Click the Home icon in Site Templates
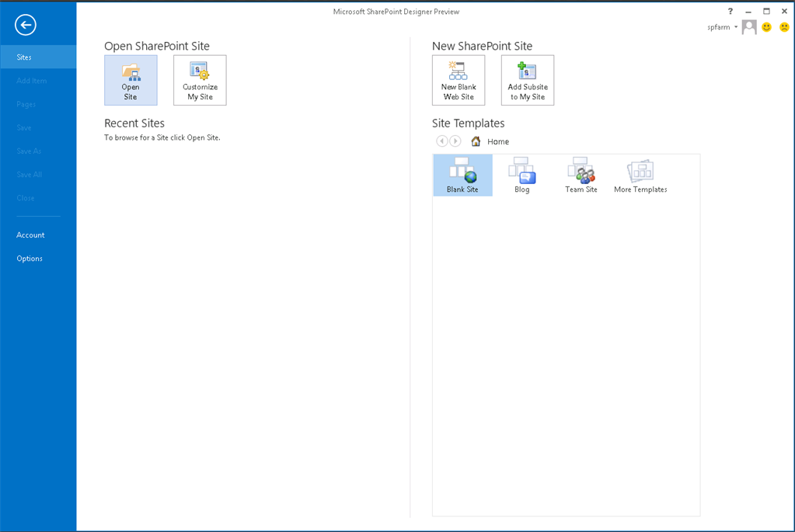This screenshot has height=532, width=795. [476, 141]
